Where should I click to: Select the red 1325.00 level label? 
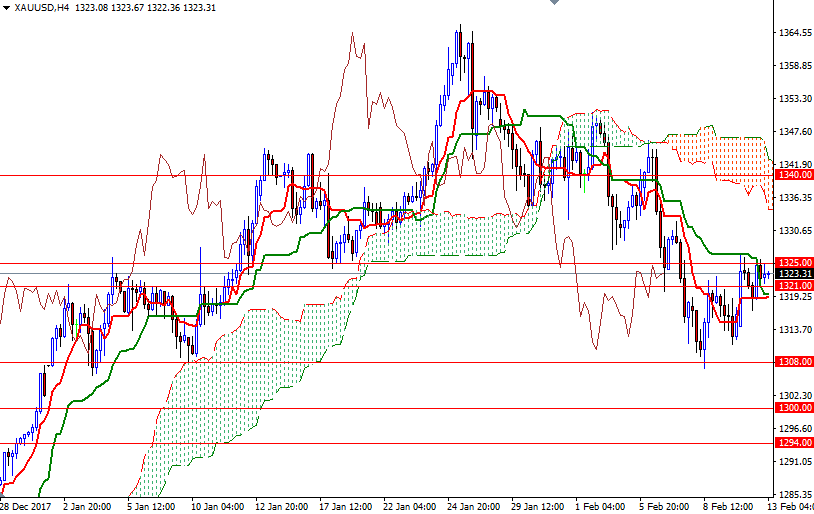point(794,263)
